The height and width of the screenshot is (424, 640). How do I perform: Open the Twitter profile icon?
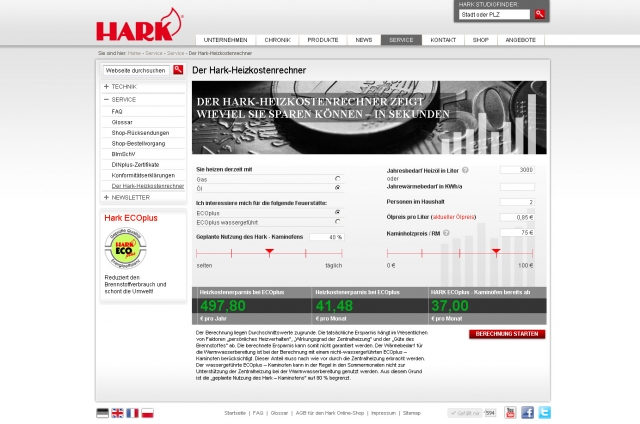tap(544, 413)
